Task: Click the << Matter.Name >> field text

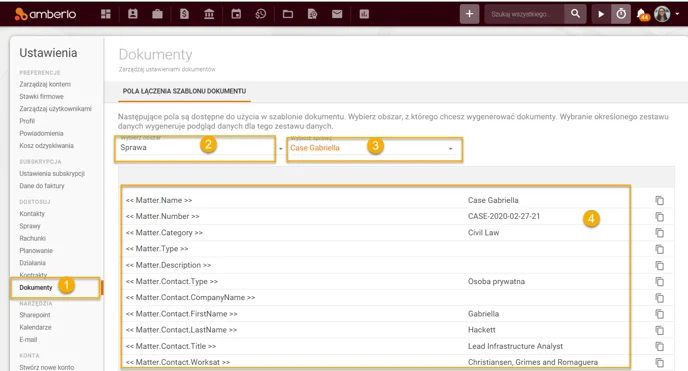Action: tap(159, 200)
